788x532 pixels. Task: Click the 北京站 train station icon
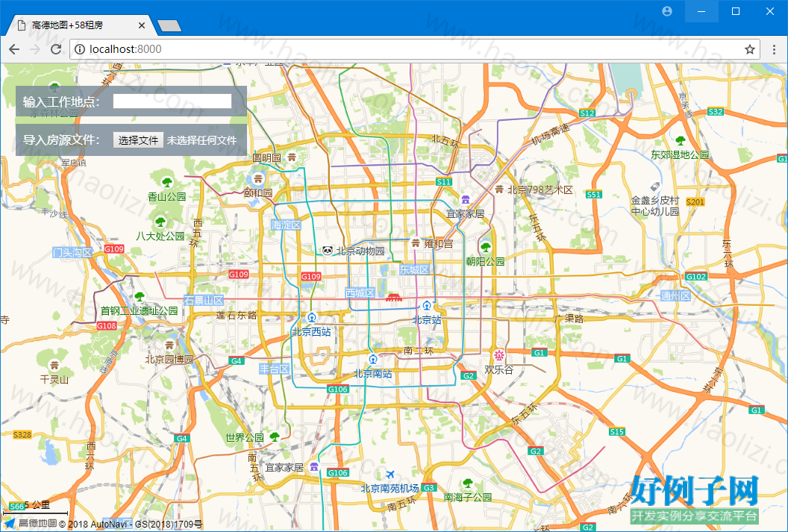click(x=427, y=305)
